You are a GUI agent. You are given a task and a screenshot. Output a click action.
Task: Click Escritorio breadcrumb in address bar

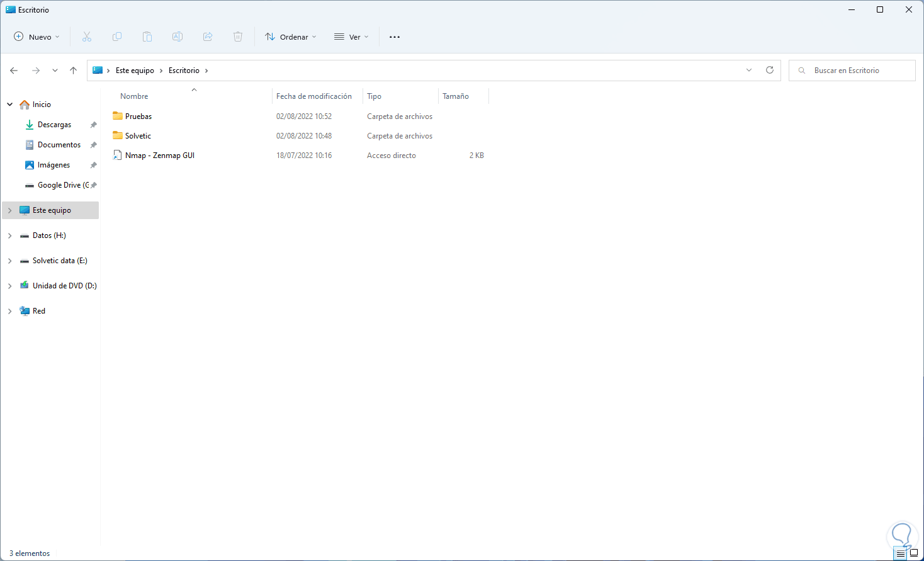pos(184,71)
